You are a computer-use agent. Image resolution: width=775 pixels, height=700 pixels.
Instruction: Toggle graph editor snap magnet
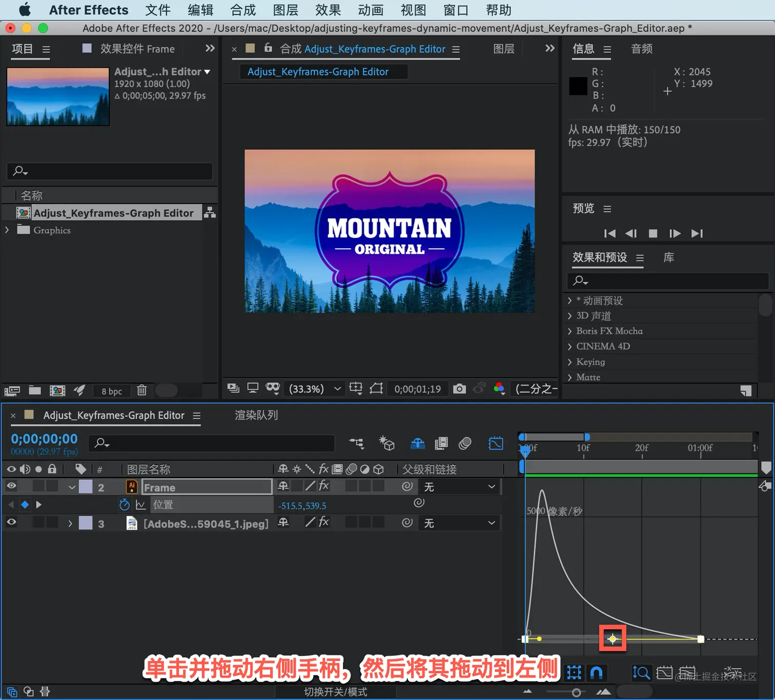coord(597,672)
